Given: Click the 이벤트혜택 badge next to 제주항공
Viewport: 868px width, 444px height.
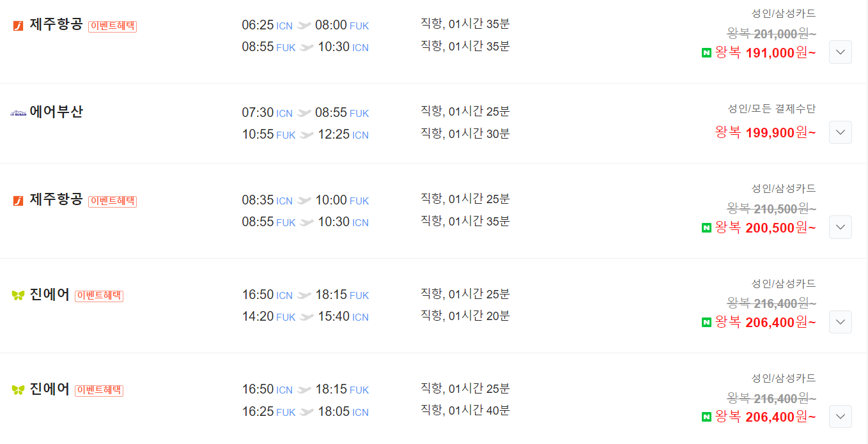Looking at the screenshot, I should [112, 27].
